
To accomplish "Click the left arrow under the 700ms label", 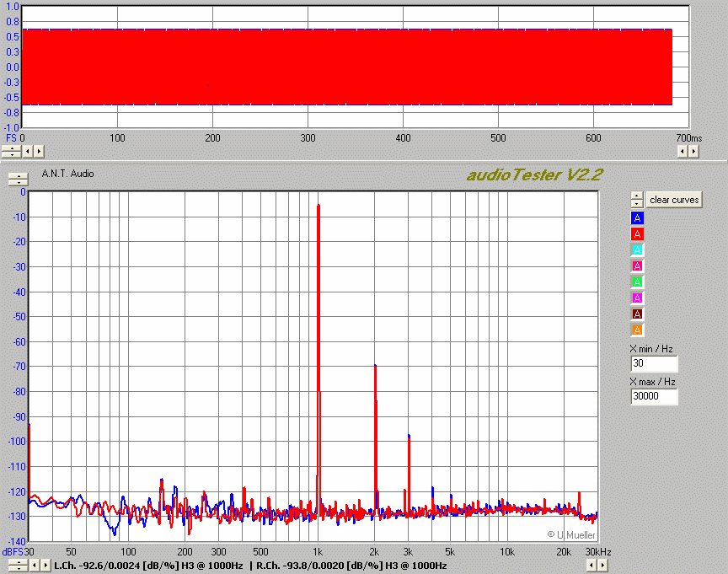I will coord(682,152).
